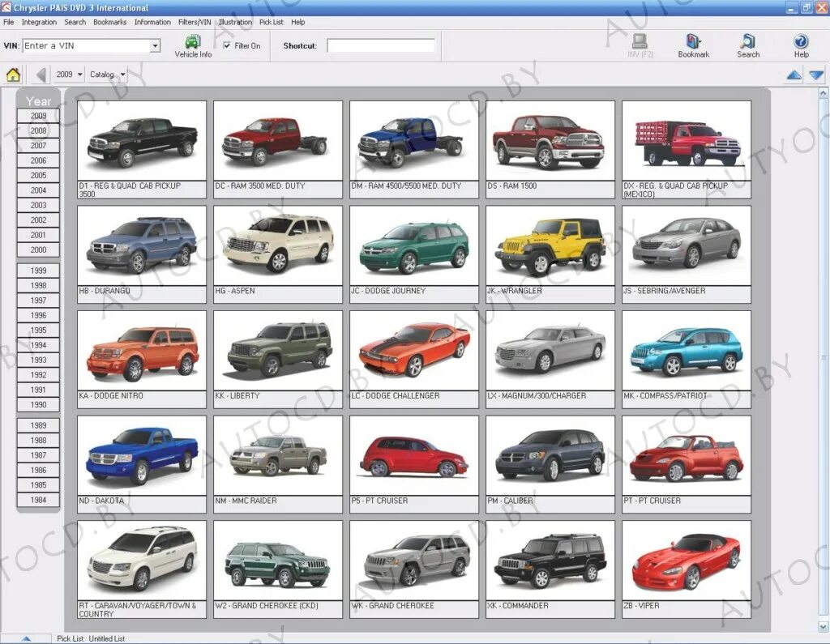Open the JS Sebring/Avenger thumbnail

pyautogui.click(x=687, y=246)
